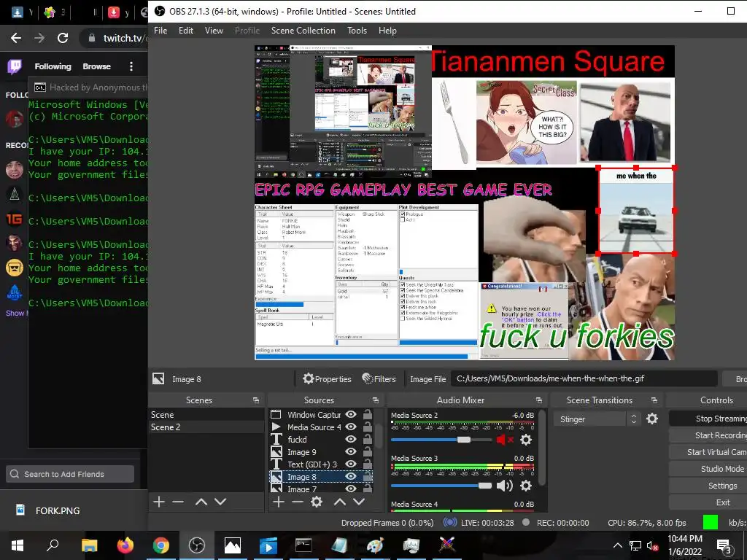This screenshot has width=747, height=560.
Task: Open Filters for the selected source
Action: point(379,379)
